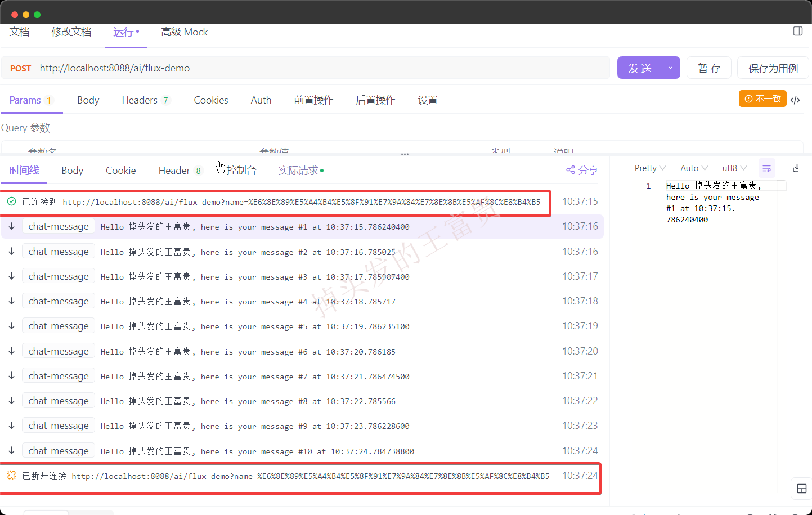The height and width of the screenshot is (515, 812).
Task: Click the Query 参数 heading
Action: [25, 128]
